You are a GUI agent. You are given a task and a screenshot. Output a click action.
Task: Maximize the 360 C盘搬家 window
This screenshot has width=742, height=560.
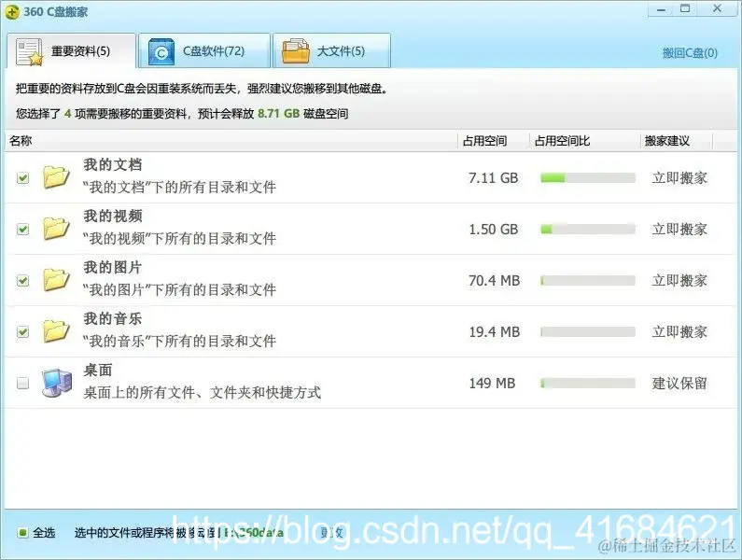[685, 8]
